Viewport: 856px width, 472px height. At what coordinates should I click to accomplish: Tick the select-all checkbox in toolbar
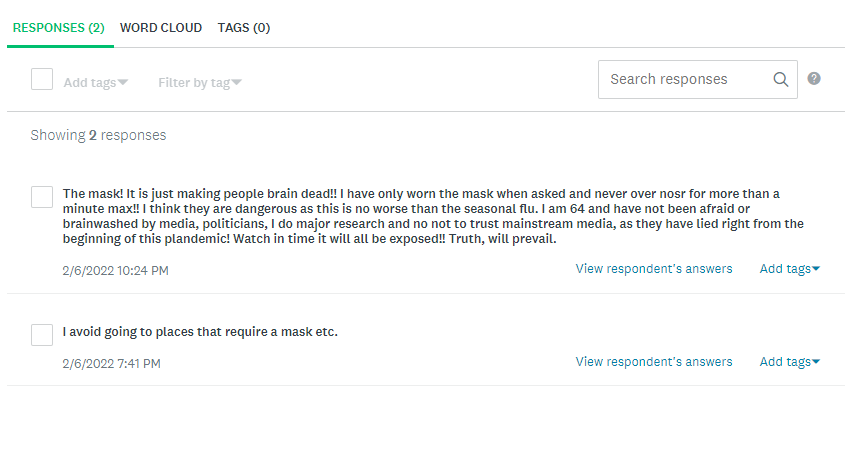[x=42, y=79]
